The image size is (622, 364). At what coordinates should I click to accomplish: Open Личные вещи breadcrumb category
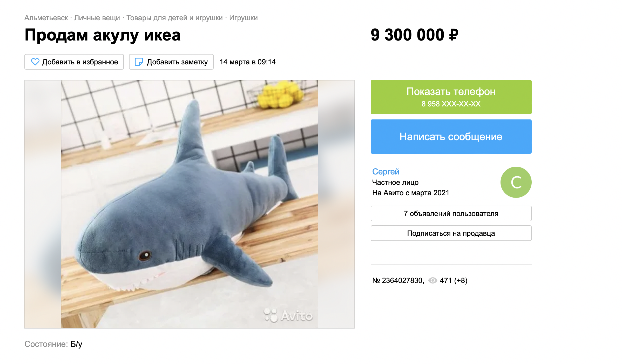(97, 18)
